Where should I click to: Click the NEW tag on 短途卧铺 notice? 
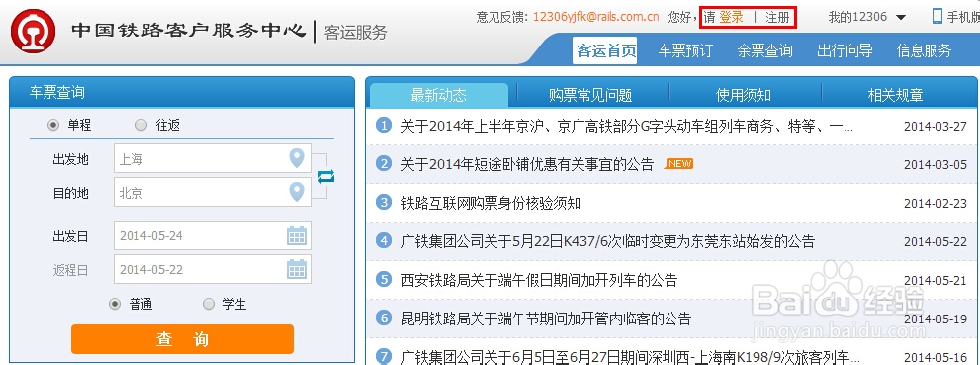678,164
